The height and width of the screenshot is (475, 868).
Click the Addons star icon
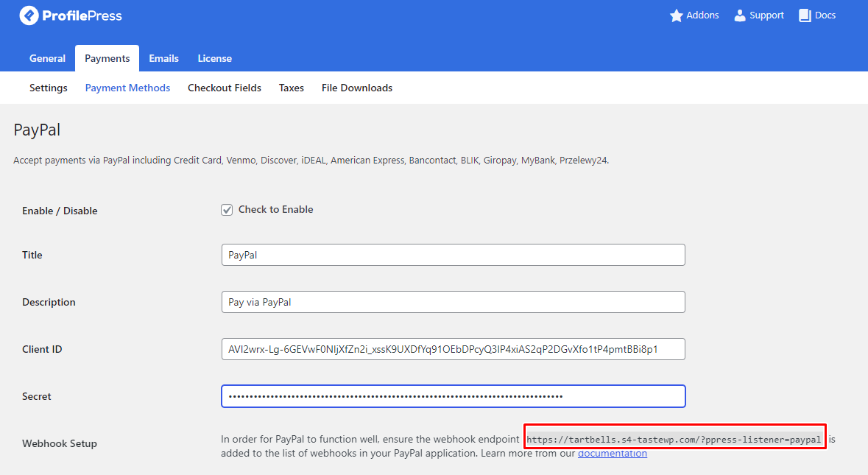676,15
